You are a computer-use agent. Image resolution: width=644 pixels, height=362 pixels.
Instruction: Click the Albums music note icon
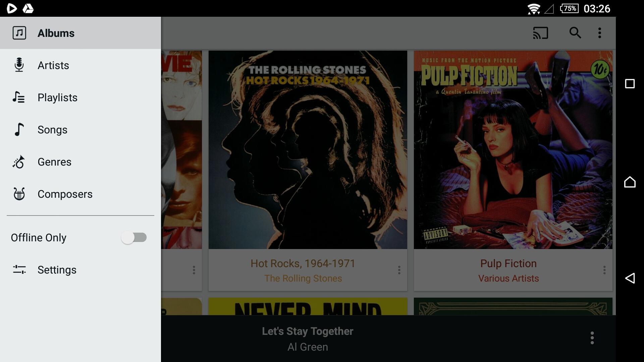tap(19, 33)
